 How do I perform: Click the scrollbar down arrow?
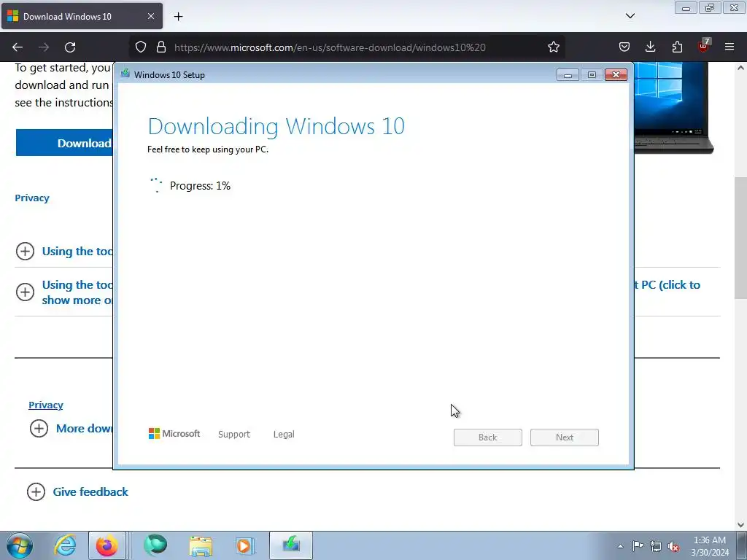click(x=741, y=525)
